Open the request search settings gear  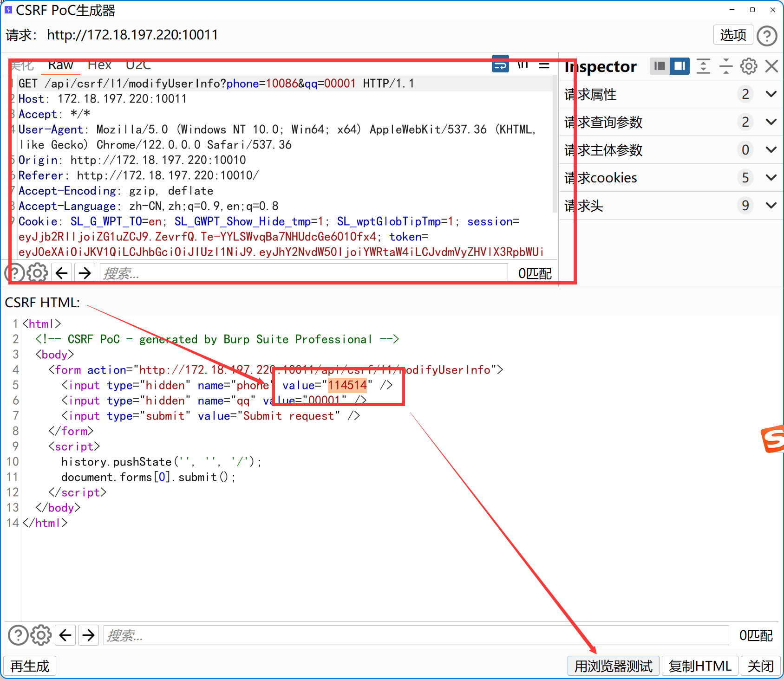tap(37, 273)
